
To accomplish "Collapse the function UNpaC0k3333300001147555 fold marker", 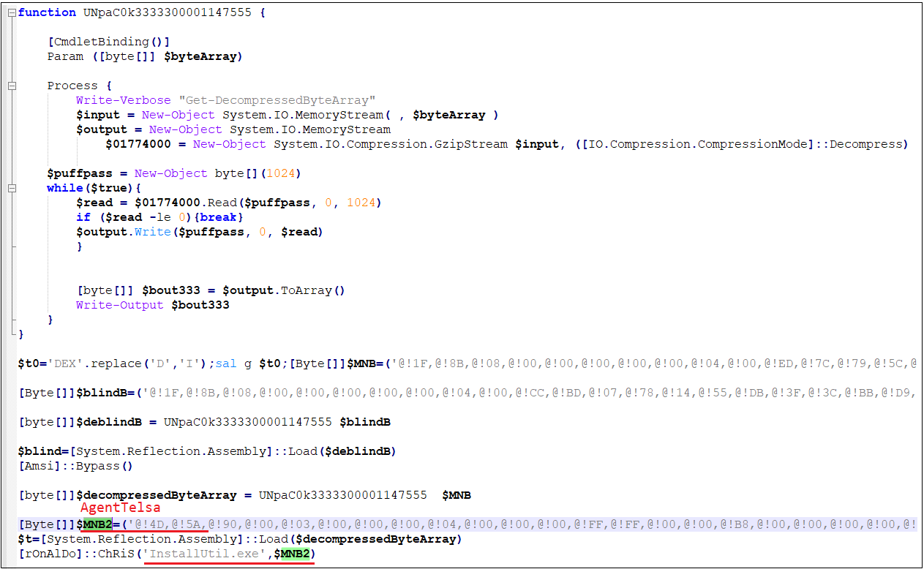I will click(12, 12).
